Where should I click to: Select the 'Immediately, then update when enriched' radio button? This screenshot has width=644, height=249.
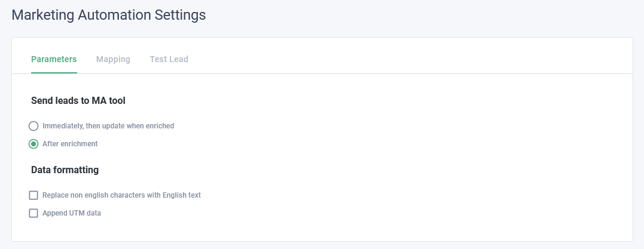pos(33,126)
